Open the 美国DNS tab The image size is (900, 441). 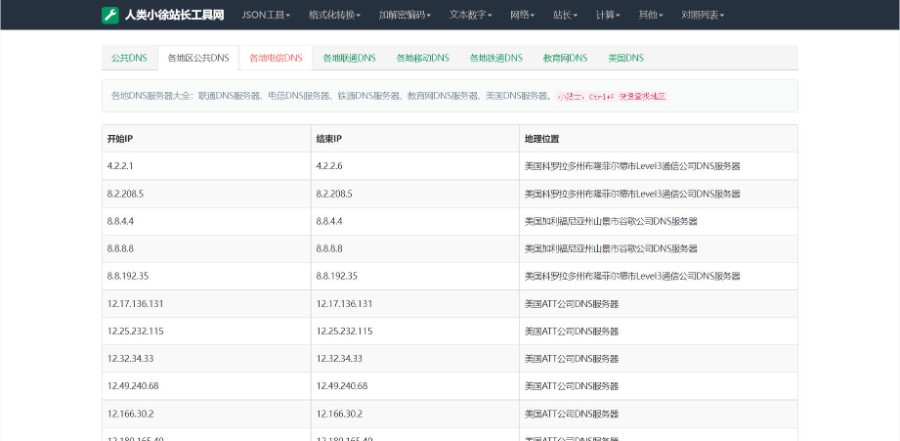[x=626, y=58]
